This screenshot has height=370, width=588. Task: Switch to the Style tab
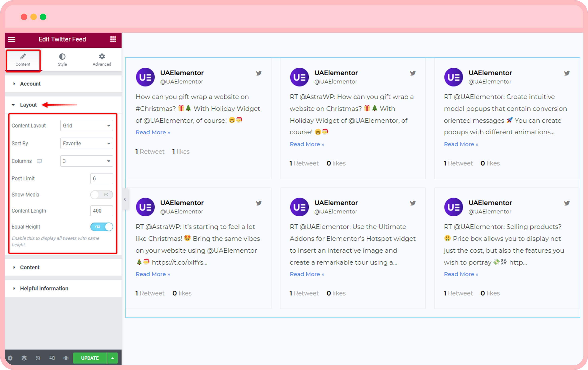[62, 60]
